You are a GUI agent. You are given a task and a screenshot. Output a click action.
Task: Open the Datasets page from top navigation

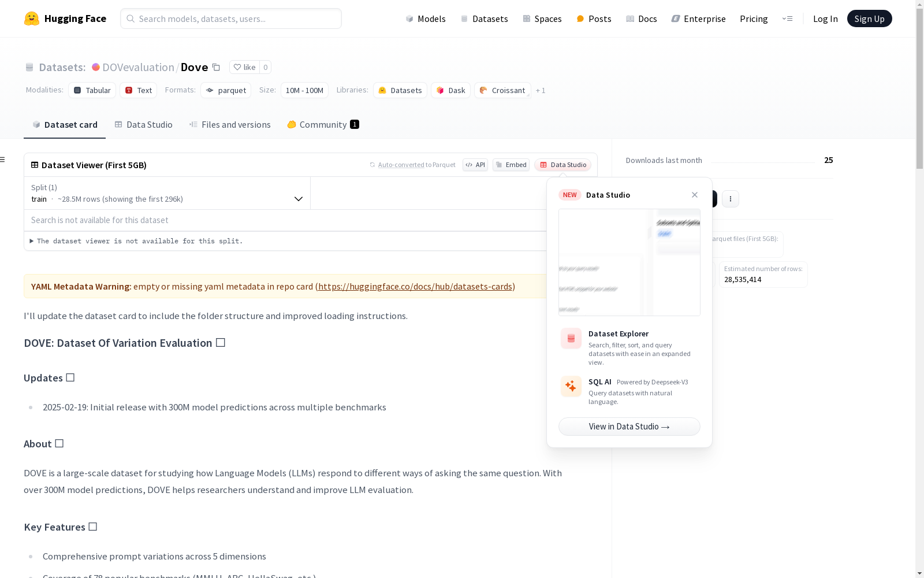(484, 18)
